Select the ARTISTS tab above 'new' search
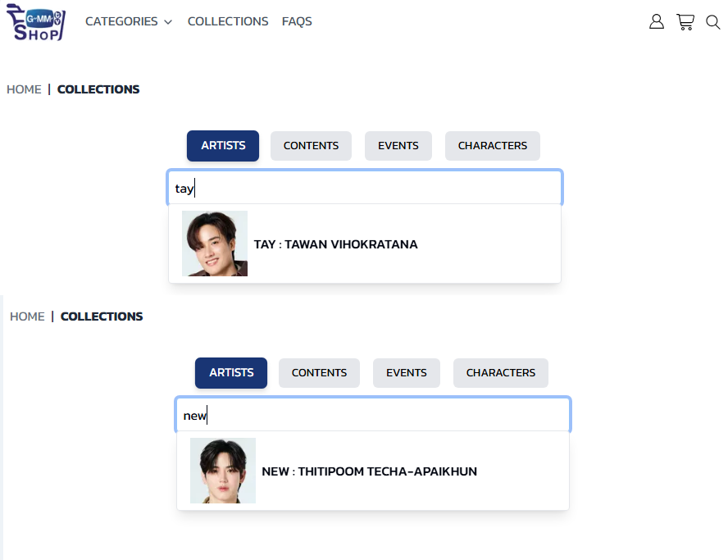The width and height of the screenshot is (728, 560). (230, 373)
